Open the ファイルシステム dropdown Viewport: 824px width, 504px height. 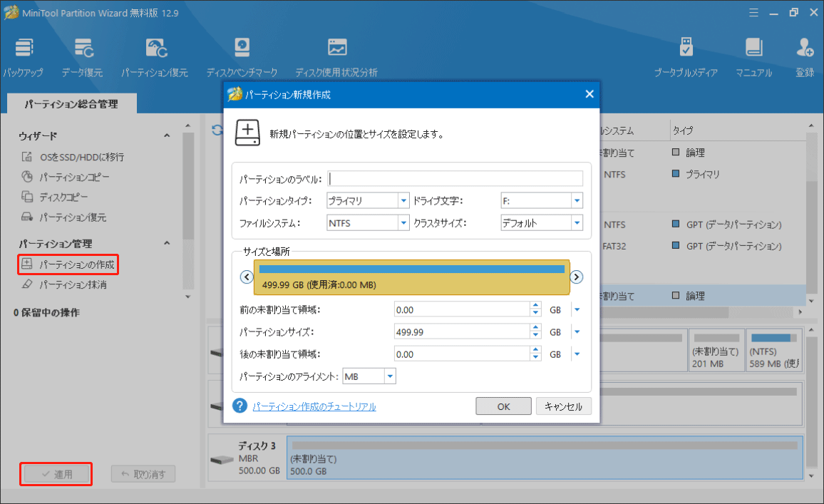[403, 223]
